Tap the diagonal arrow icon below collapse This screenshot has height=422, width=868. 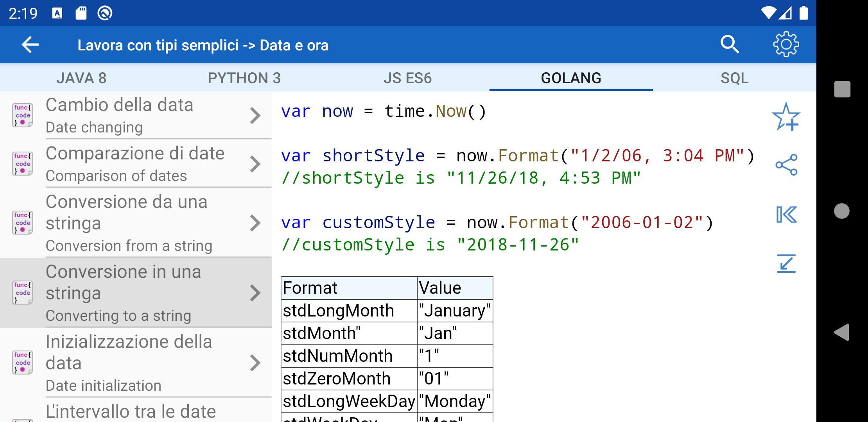[786, 263]
